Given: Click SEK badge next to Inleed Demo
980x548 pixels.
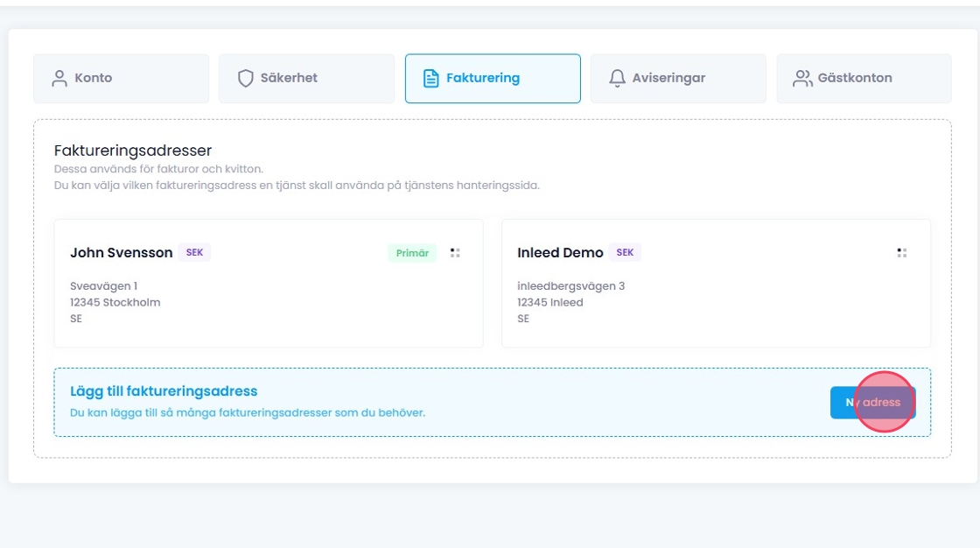Looking at the screenshot, I should coord(625,252).
